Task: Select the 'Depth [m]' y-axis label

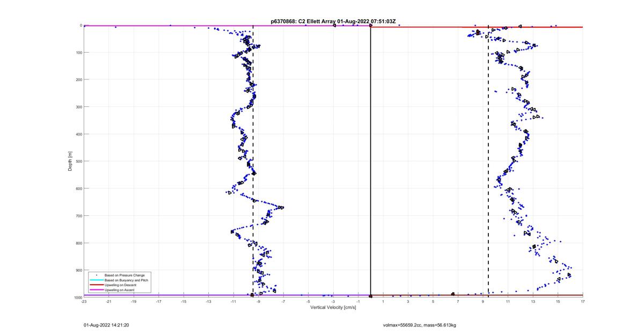Action: tap(70, 161)
